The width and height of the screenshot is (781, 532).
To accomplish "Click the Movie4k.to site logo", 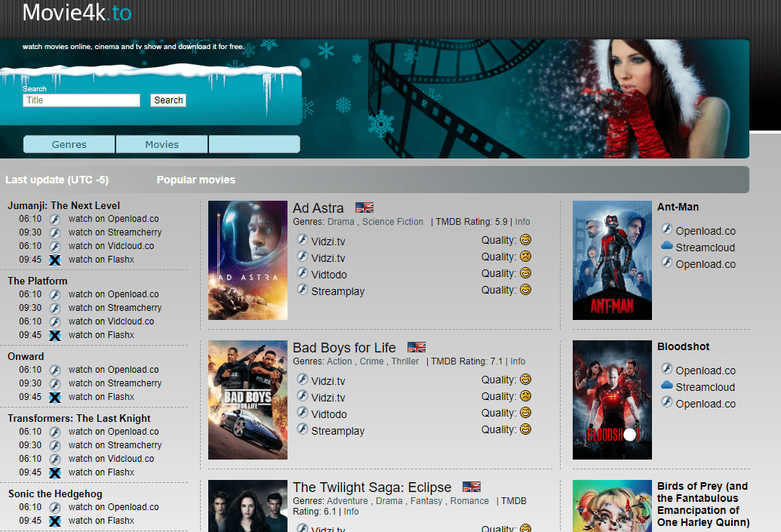I will [x=77, y=13].
